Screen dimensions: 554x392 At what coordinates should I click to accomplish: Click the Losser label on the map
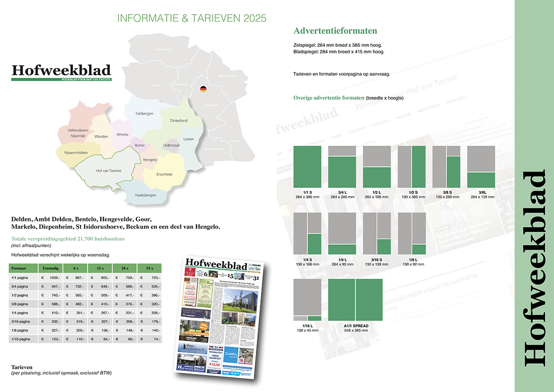(188, 139)
